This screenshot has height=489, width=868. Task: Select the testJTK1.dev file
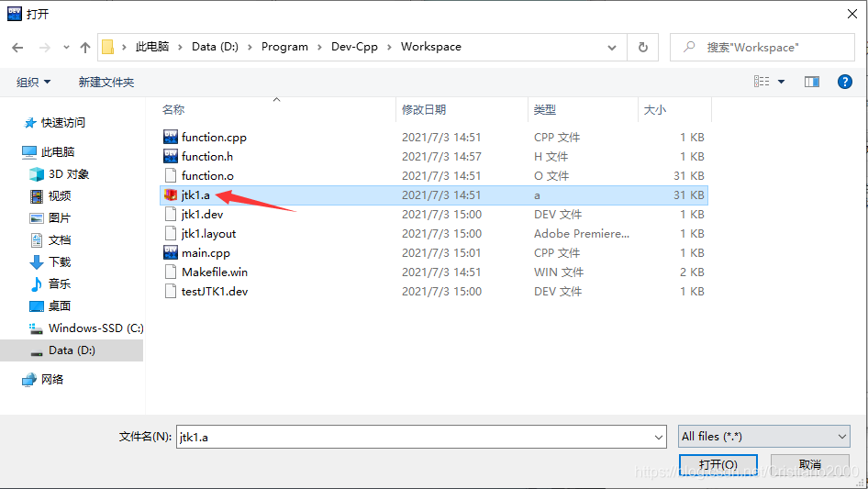[x=214, y=292]
